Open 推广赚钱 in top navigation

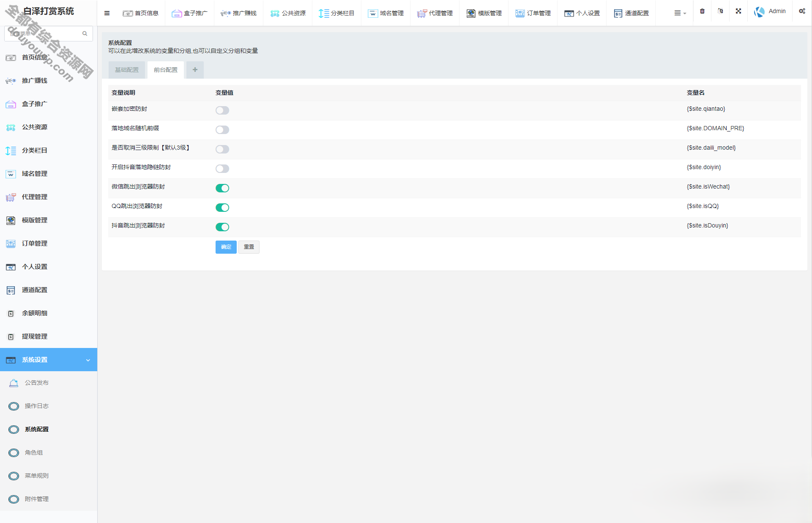[x=239, y=13]
